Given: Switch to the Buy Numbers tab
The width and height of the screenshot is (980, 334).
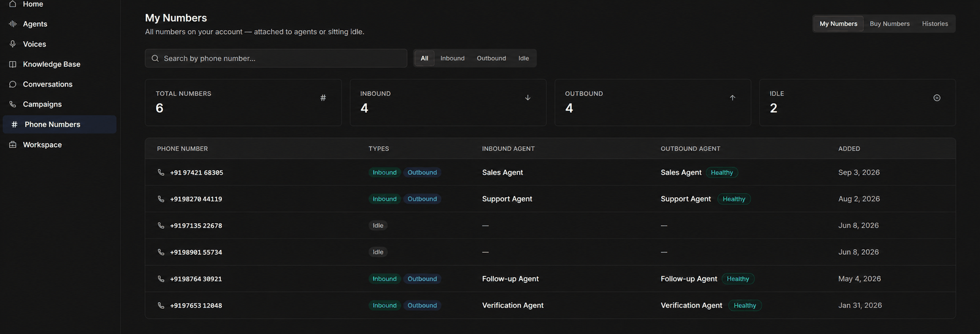Looking at the screenshot, I should (x=889, y=24).
